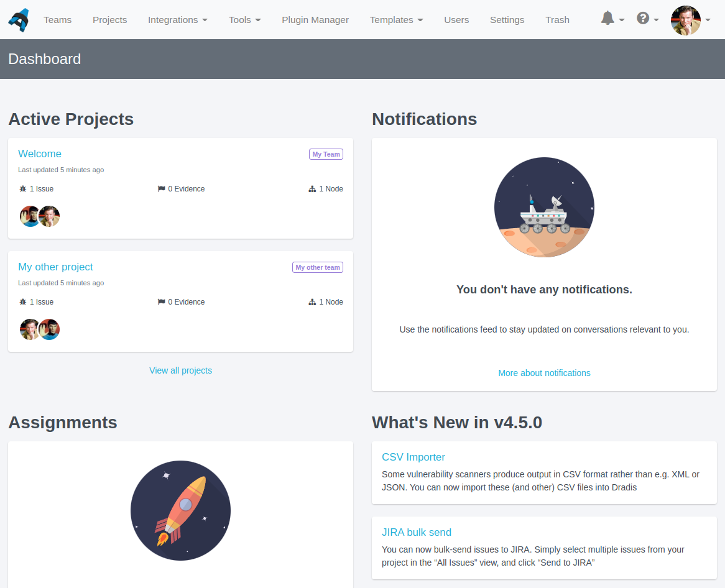Click the Evidence flag icon on the Welcome card

pos(160,188)
